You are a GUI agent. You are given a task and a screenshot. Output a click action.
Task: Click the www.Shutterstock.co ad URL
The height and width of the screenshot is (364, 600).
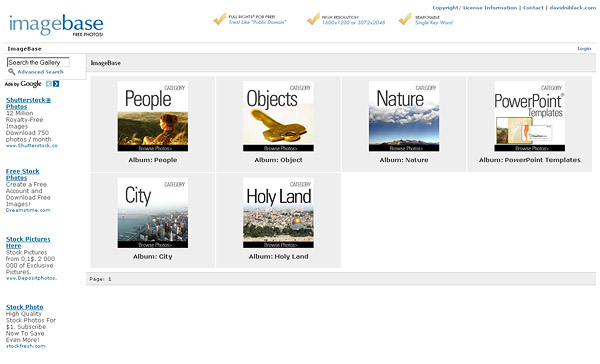(32, 146)
